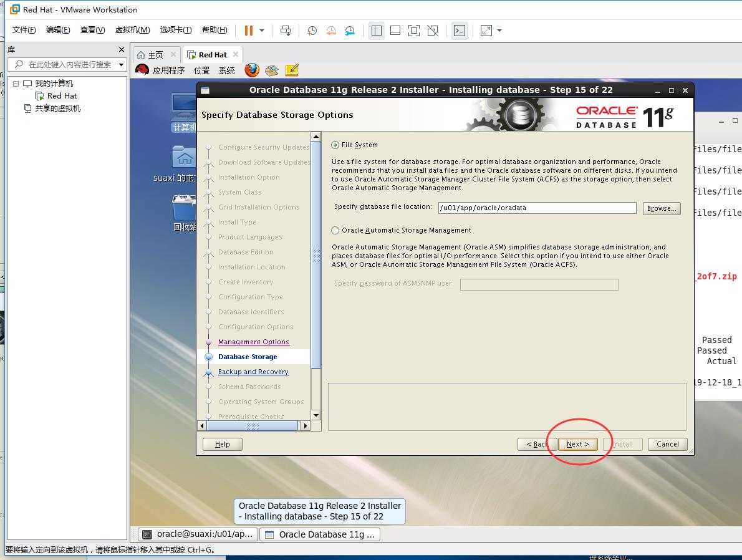Select Red Hat in library tree
The height and width of the screenshot is (560, 742).
[x=62, y=95]
